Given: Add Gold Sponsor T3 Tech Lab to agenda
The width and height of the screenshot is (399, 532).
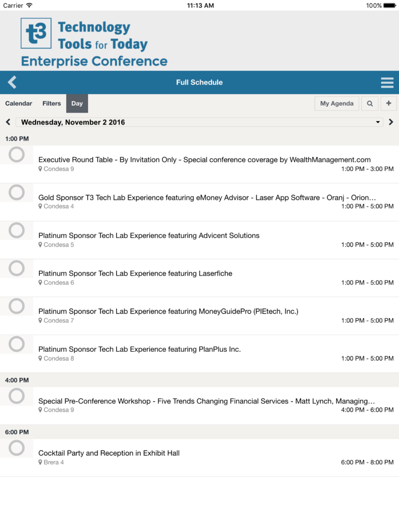Looking at the screenshot, I should click(17, 192).
